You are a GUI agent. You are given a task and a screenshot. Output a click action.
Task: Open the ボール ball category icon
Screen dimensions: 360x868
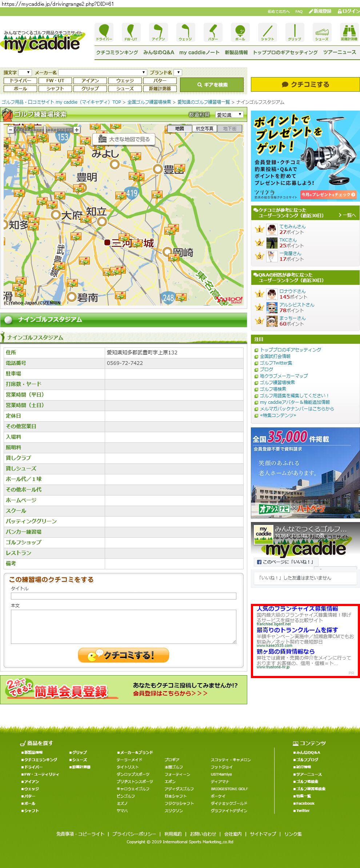(x=240, y=32)
